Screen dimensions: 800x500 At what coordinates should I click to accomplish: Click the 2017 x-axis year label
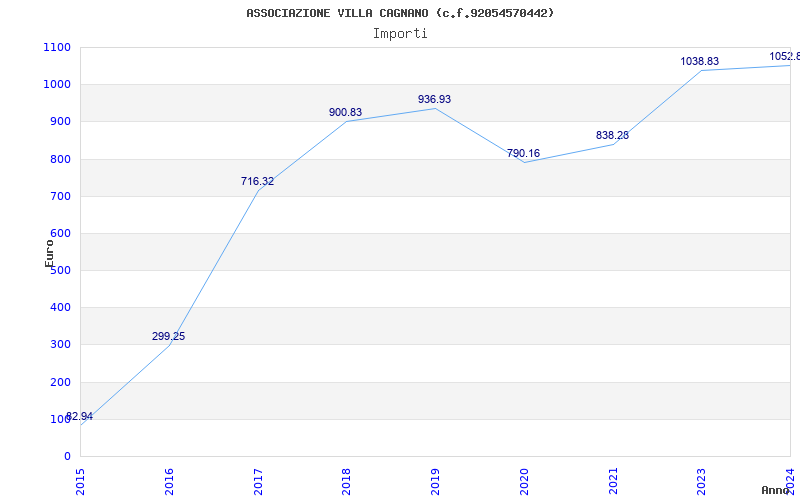258,481
